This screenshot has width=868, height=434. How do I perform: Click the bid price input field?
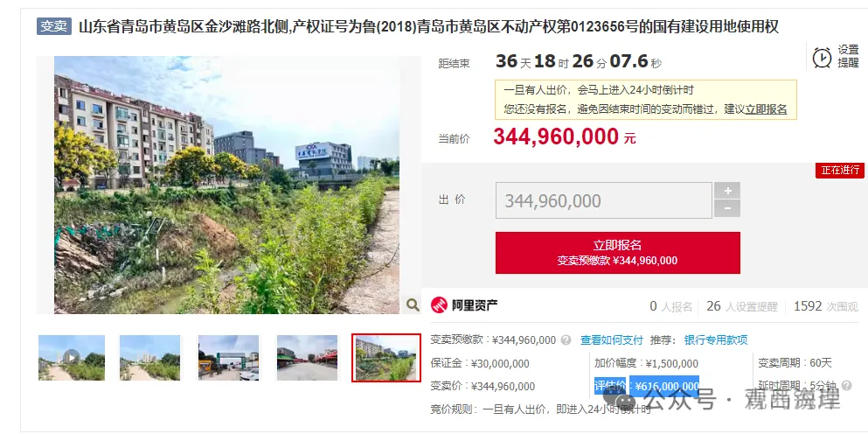(x=603, y=200)
